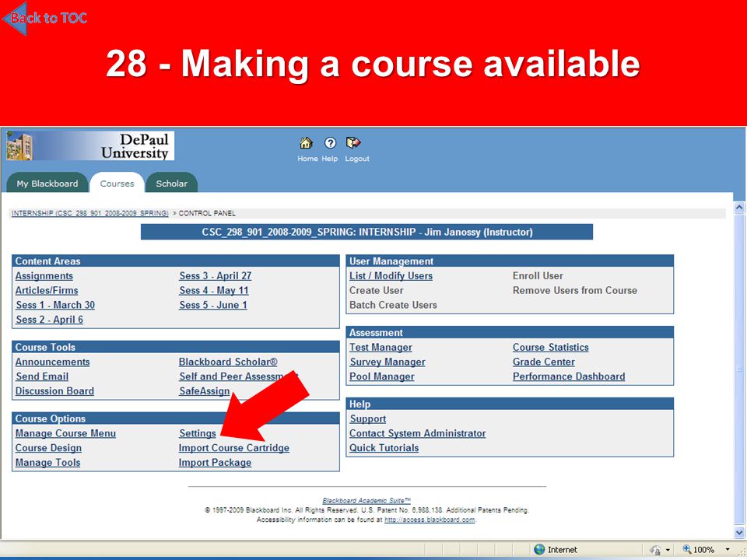Open Blackboard Scholar link

coord(228,362)
